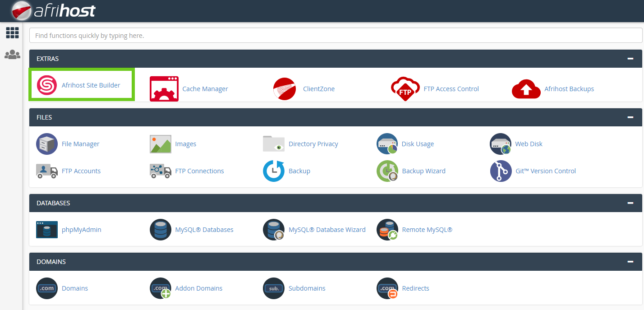Click the Afrihost logo in header
The width and height of the screenshot is (644, 310).
[54, 11]
